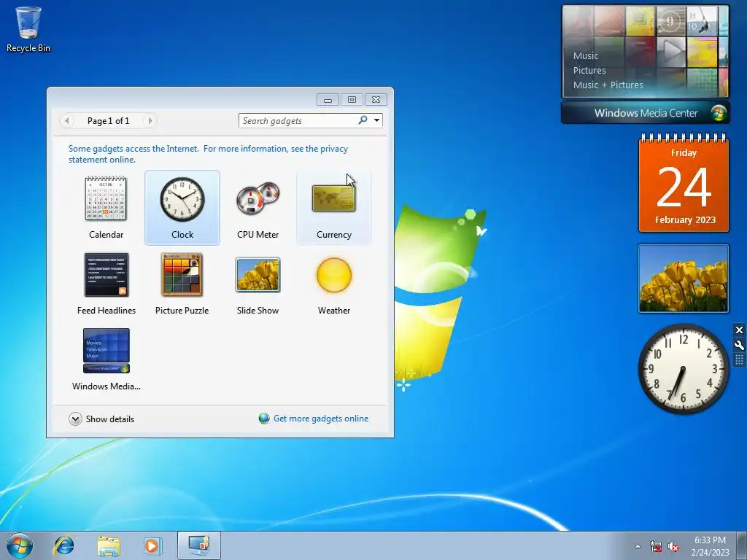Open clock gadget options wrench
This screenshot has height=560, width=747.
(739, 345)
